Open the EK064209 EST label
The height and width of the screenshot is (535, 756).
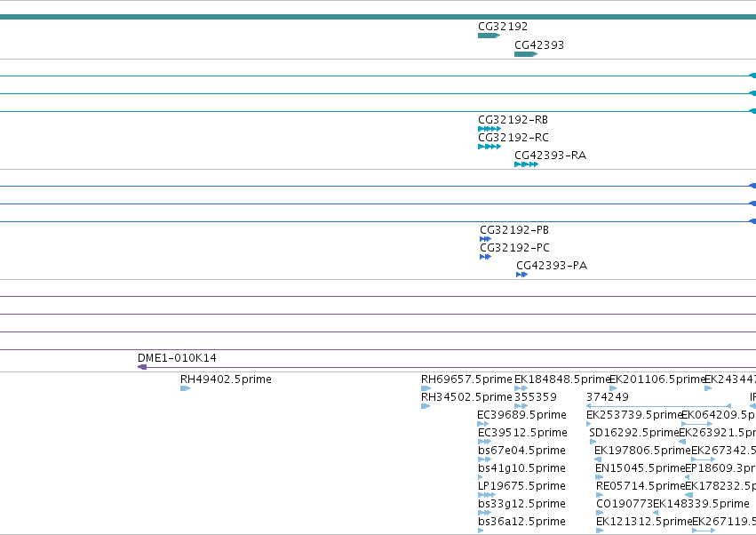719,415
